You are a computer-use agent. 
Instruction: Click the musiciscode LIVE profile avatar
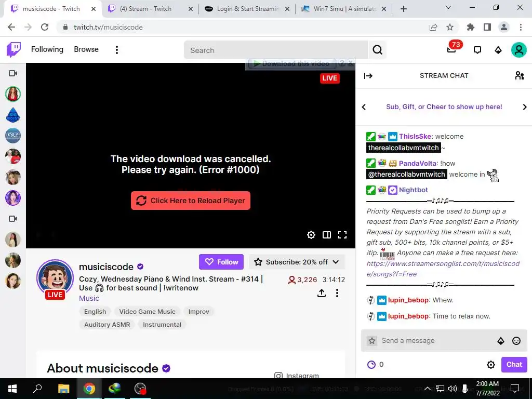[x=55, y=279]
